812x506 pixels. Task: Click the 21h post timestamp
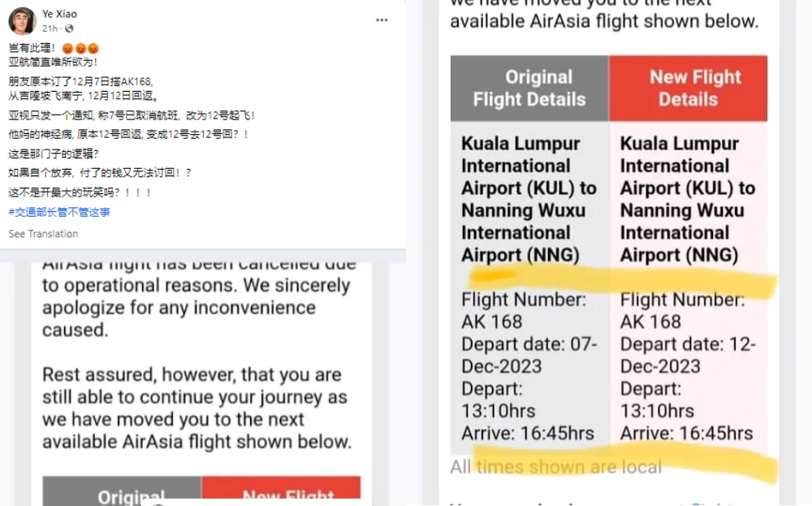(x=50, y=28)
